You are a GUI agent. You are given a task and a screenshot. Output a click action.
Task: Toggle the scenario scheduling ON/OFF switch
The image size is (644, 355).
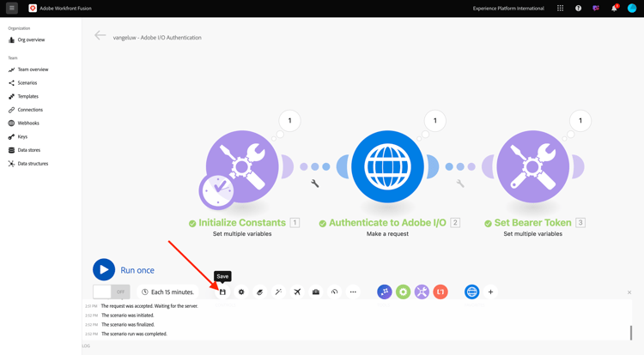tap(112, 292)
